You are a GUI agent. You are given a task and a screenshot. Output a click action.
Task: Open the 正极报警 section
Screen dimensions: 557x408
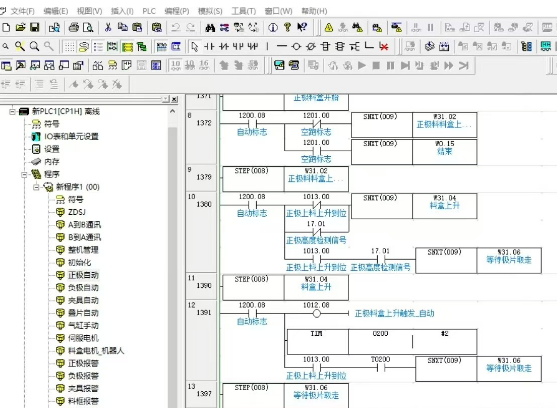[83, 363]
